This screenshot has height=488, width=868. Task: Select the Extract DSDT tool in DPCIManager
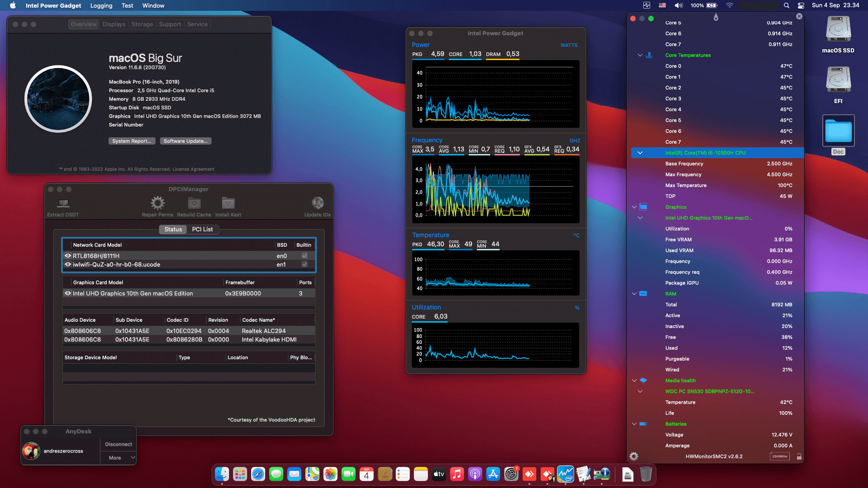pyautogui.click(x=63, y=206)
